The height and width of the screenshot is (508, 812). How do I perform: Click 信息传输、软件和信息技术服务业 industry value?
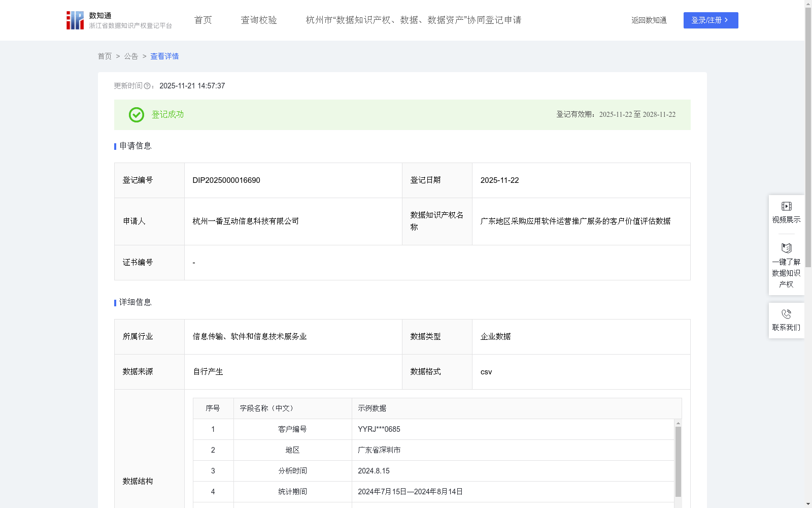[x=250, y=337]
